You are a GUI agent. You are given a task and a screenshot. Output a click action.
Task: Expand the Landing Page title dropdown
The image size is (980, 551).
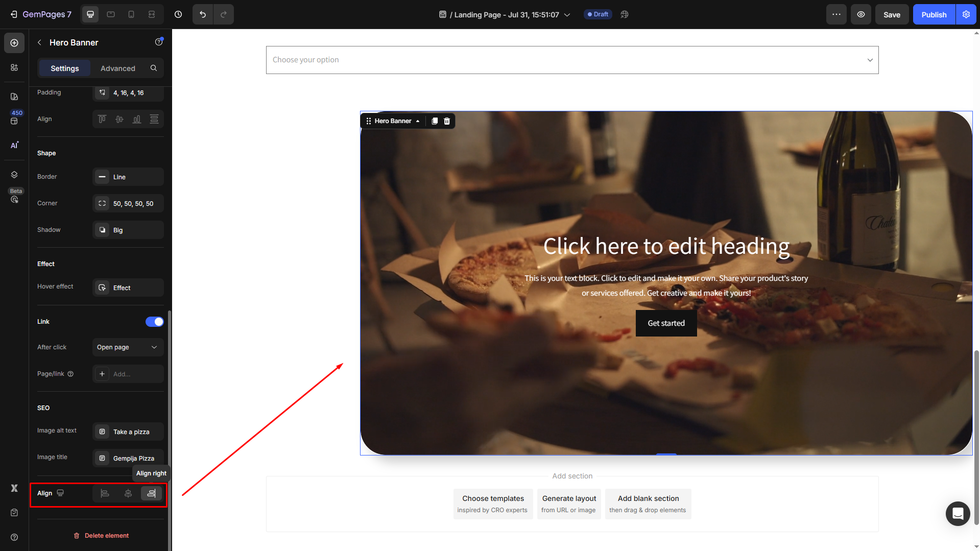coord(567,15)
